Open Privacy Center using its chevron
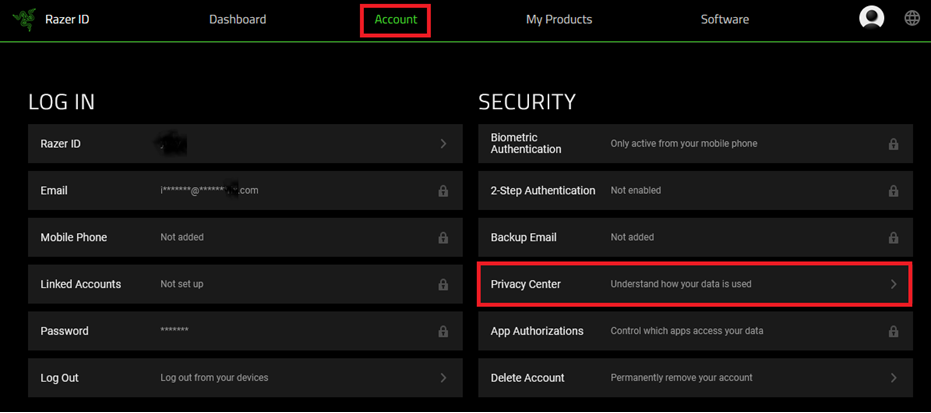The width and height of the screenshot is (931, 413). tap(893, 284)
